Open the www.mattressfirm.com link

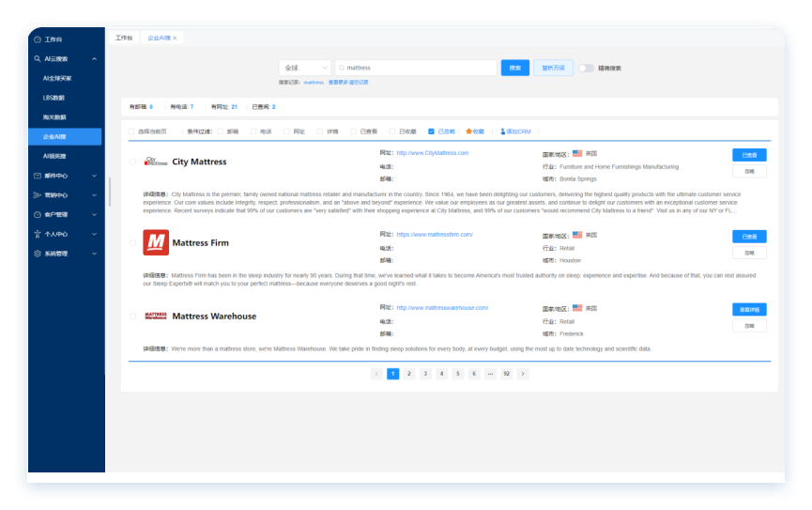click(x=435, y=234)
